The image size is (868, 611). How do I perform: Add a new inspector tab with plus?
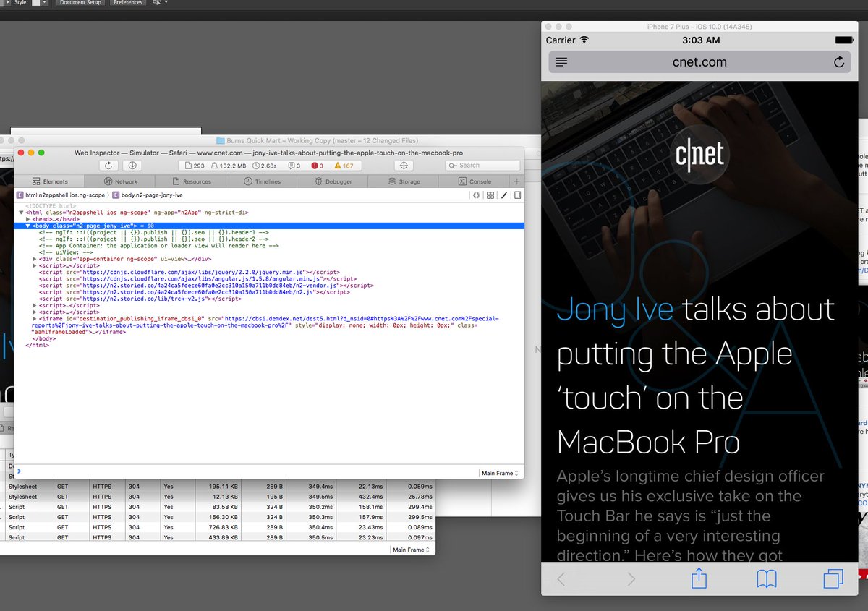(x=516, y=181)
